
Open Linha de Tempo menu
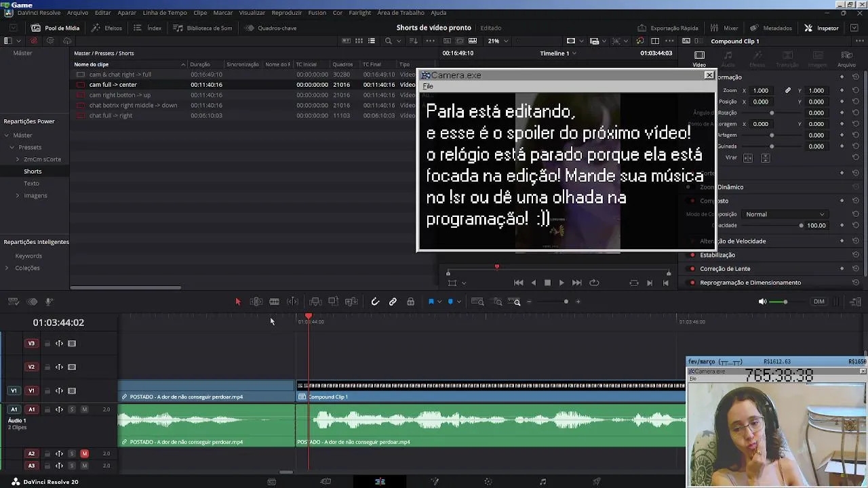point(165,13)
